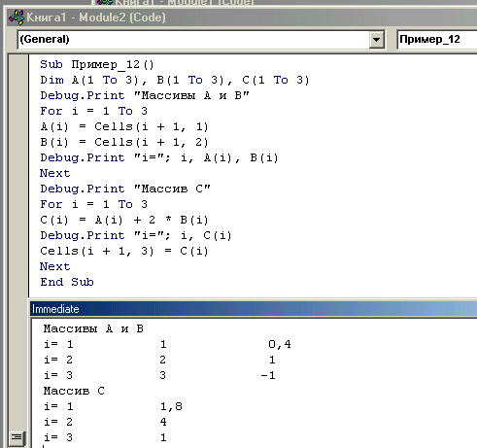
Task: Click the second 'For i = 1 To 3' line
Action: (x=93, y=205)
